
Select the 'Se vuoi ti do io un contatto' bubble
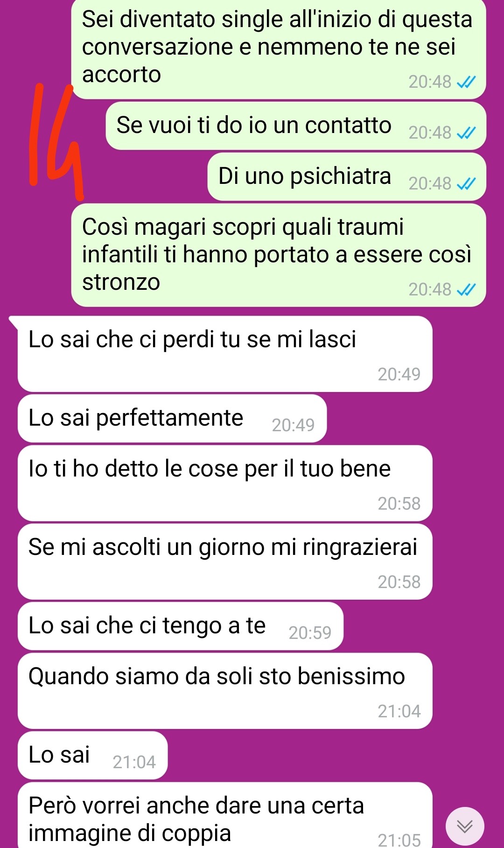coord(296,126)
